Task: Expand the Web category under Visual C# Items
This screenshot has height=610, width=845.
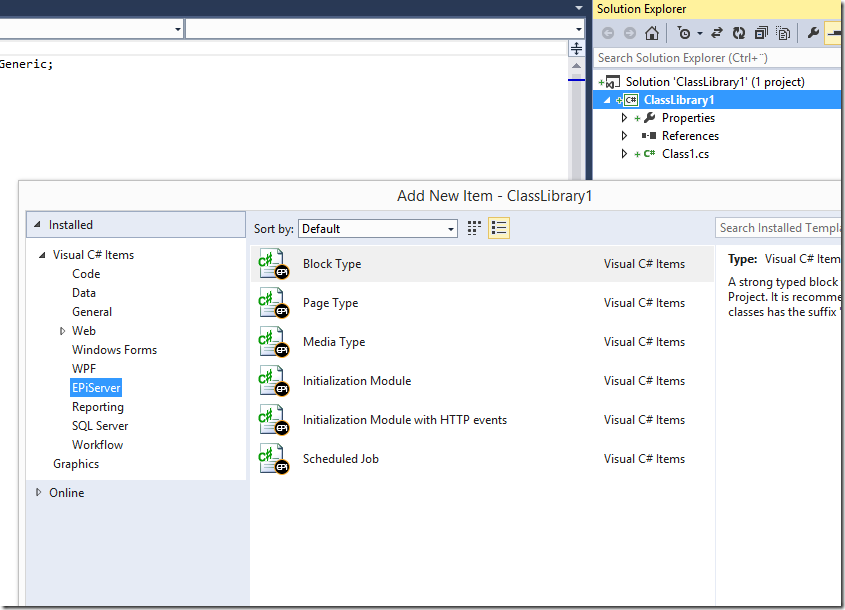Action: coord(62,331)
